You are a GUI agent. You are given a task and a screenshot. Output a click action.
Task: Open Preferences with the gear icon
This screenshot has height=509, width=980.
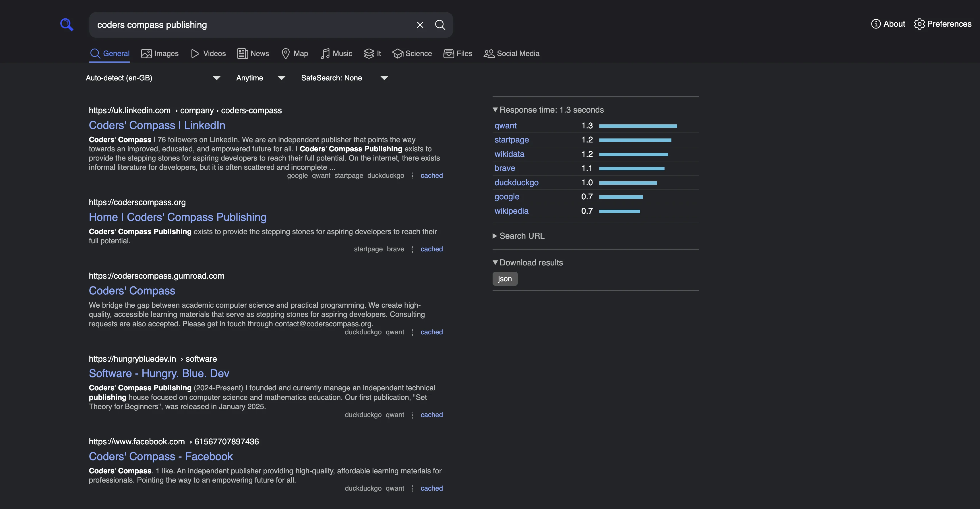point(920,24)
